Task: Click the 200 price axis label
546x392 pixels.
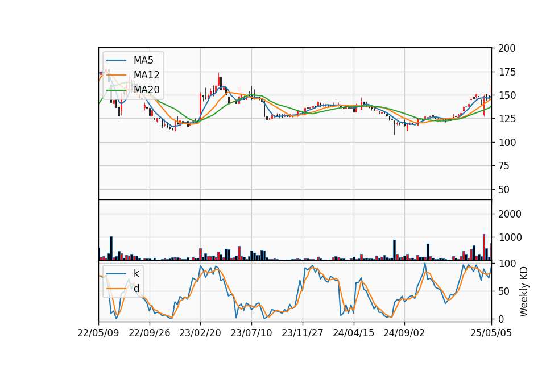Action: point(507,48)
